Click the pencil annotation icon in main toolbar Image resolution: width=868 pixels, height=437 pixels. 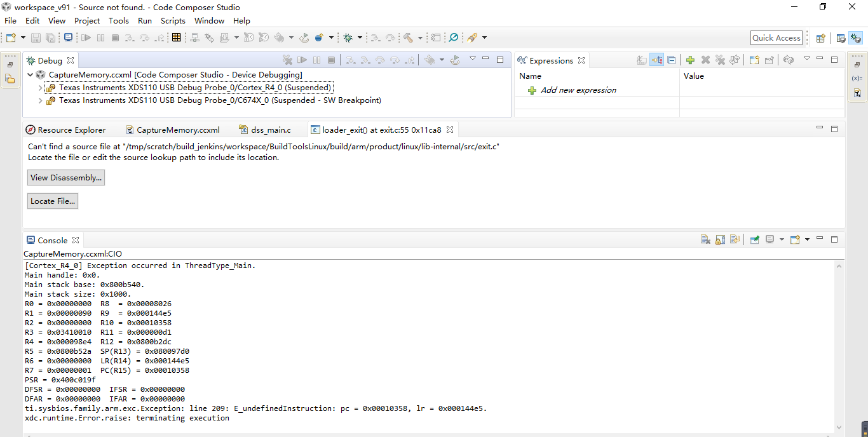pyautogui.click(x=471, y=37)
